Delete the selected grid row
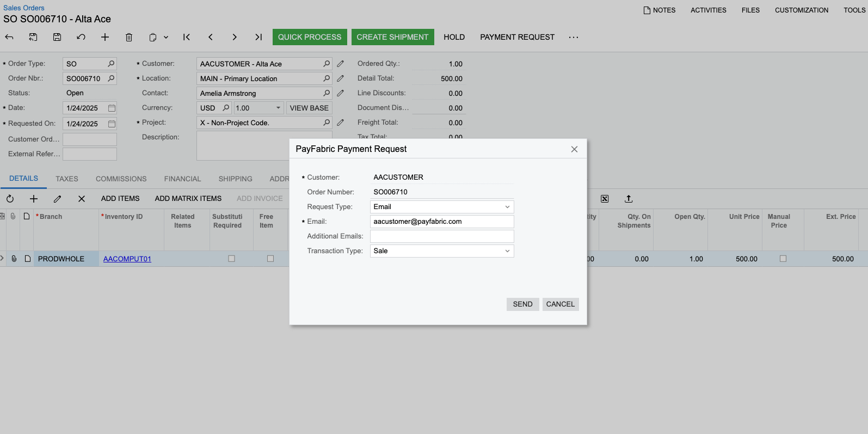The height and width of the screenshot is (434, 868). (x=82, y=199)
